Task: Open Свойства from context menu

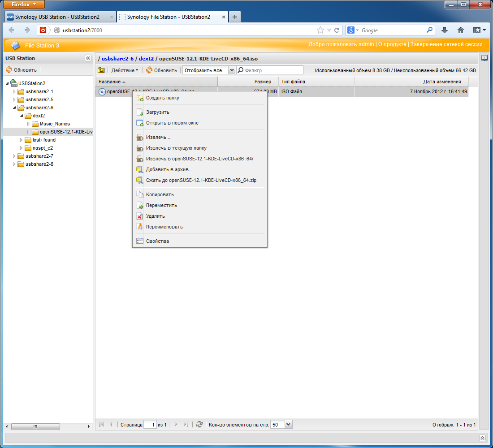Action: pyautogui.click(x=199, y=241)
